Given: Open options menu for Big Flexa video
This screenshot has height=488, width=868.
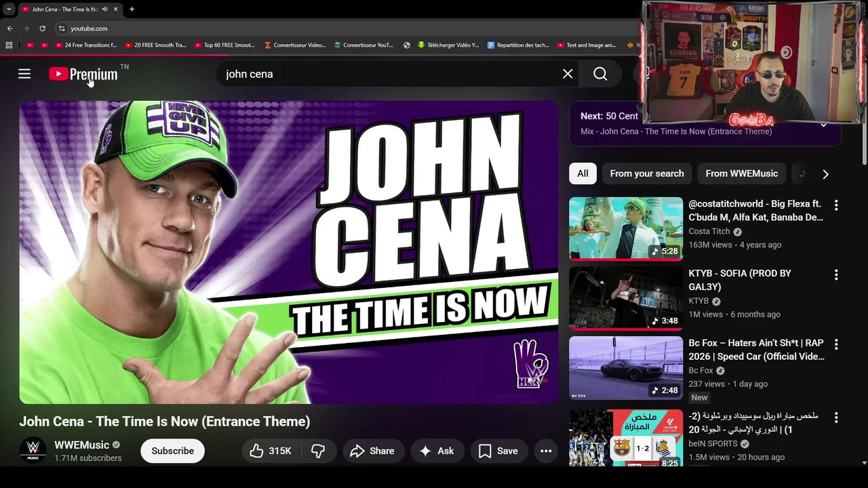Looking at the screenshot, I should click(x=836, y=205).
